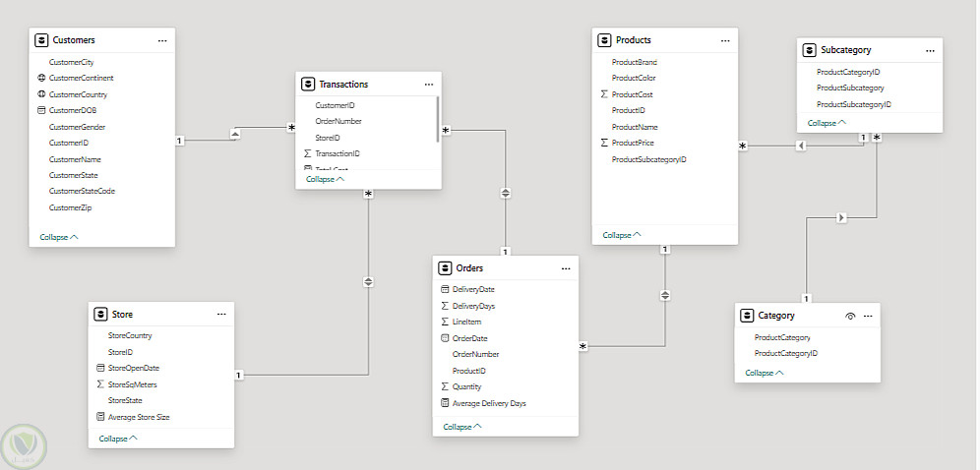Click the calendar icon beside DeliveryDate
The height and width of the screenshot is (470, 980).
coord(445,289)
